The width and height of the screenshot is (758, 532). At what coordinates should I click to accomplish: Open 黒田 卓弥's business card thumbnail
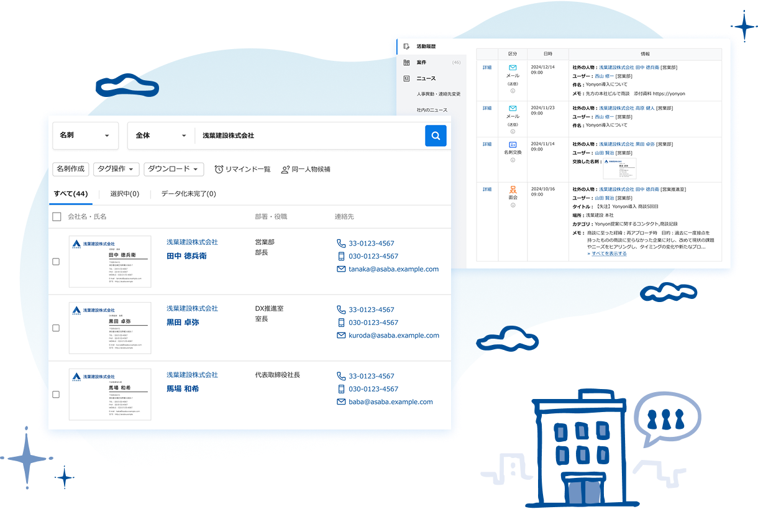[x=110, y=328]
